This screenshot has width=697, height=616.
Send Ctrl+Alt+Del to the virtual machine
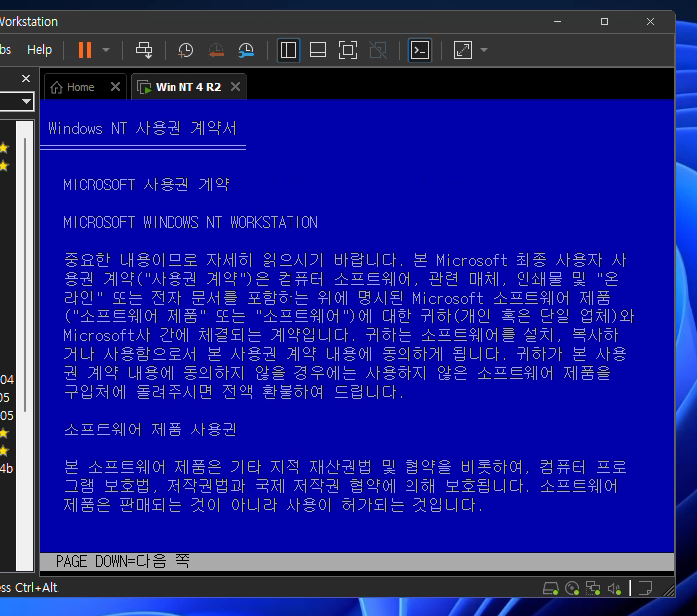pos(144,50)
